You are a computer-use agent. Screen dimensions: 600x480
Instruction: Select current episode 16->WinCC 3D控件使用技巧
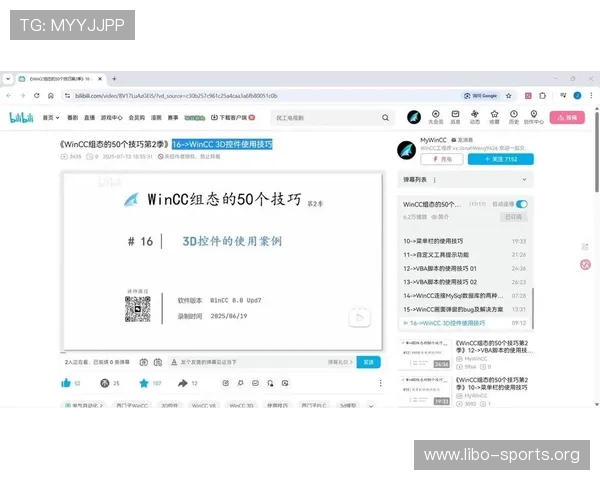(465, 323)
